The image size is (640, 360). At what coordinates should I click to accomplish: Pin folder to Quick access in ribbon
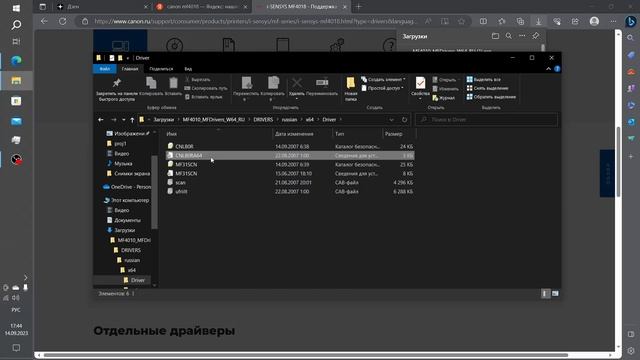116,89
